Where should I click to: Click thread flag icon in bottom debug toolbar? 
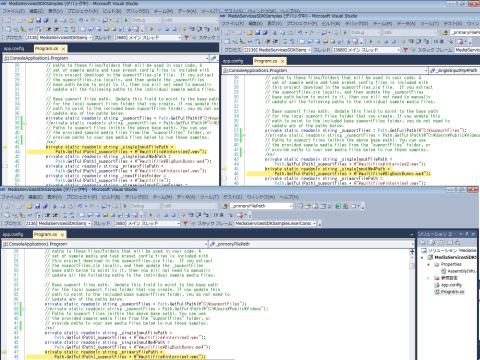(186, 223)
